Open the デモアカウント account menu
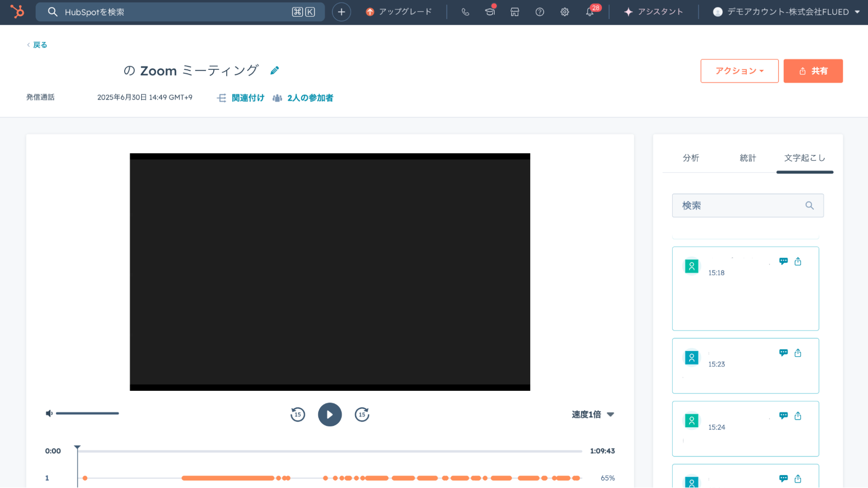The image size is (868, 488). [x=786, y=12]
